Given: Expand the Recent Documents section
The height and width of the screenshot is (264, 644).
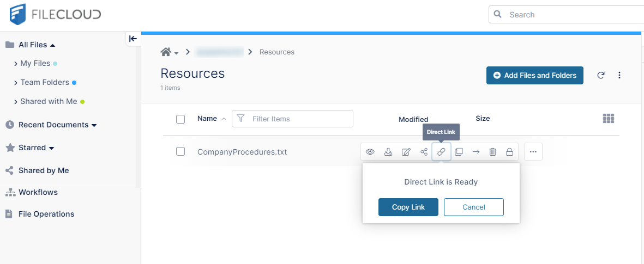Looking at the screenshot, I should 94,125.
